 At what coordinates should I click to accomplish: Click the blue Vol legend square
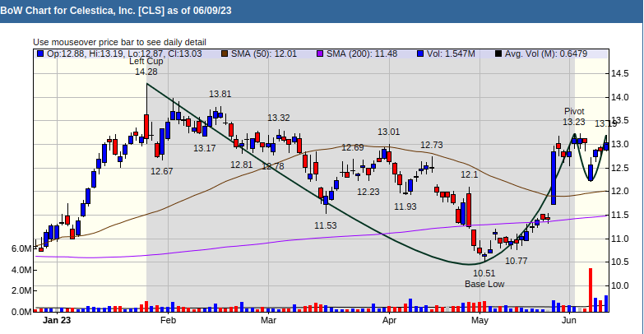tap(419, 53)
